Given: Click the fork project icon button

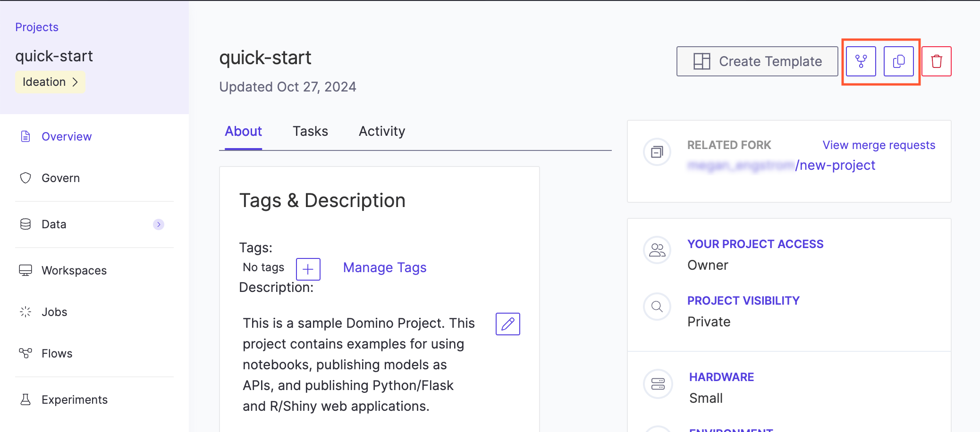Looking at the screenshot, I should (x=861, y=61).
